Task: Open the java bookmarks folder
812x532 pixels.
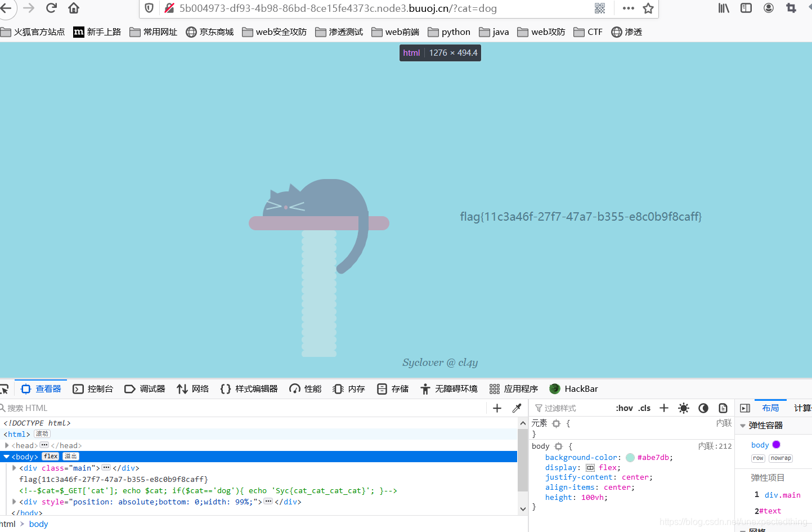Action: (x=494, y=32)
